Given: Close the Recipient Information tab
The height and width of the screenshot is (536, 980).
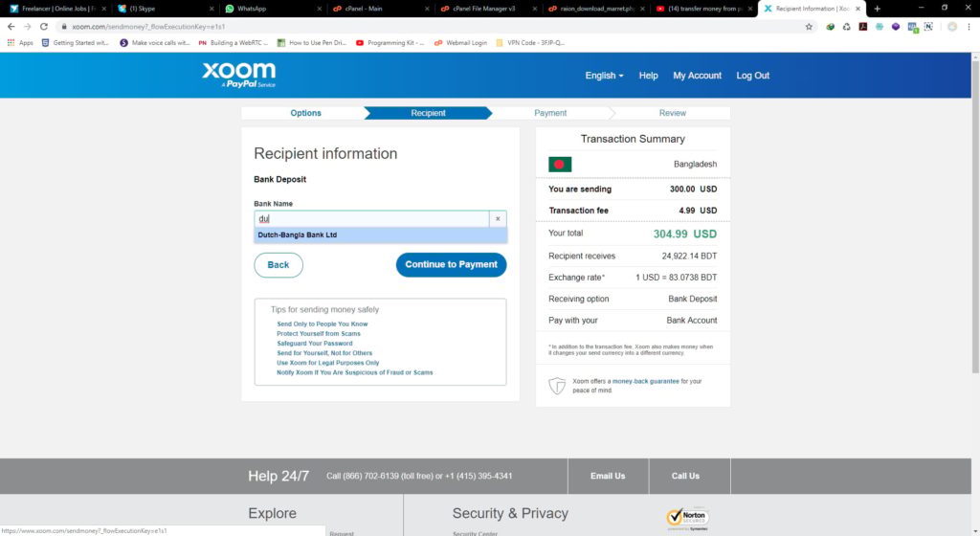Looking at the screenshot, I should [857, 9].
